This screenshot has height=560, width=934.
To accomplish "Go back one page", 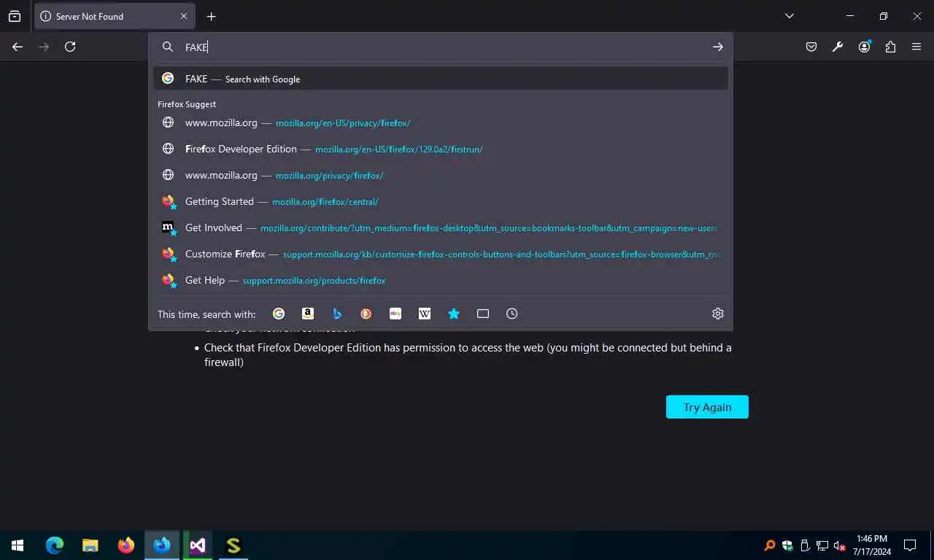I will (x=18, y=47).
